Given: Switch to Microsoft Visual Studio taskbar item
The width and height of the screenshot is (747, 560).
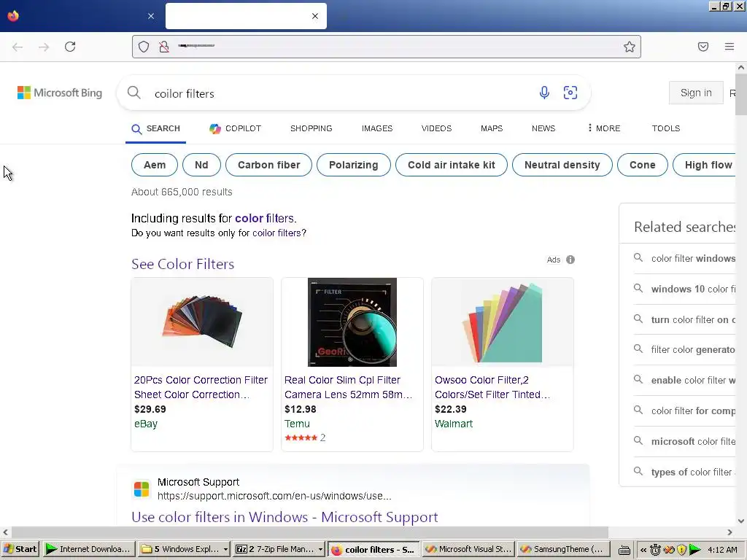Looking at the screenshot, I should [468, 549].
